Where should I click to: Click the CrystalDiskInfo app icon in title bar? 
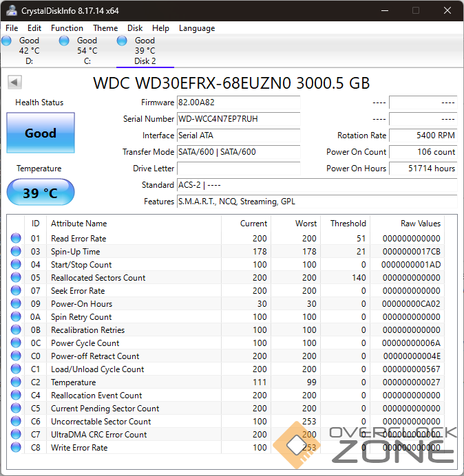[12, 10]
